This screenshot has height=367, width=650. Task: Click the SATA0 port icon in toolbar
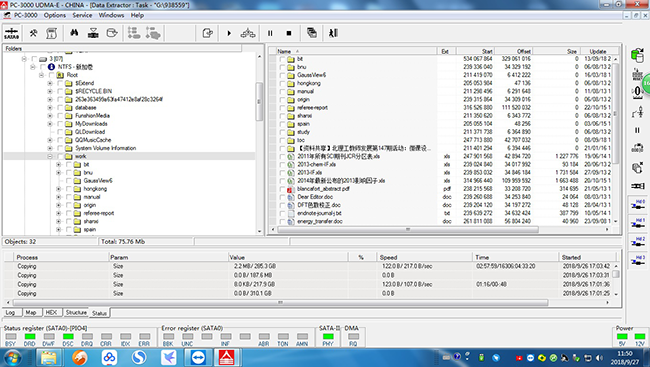[x=11, y=33]
